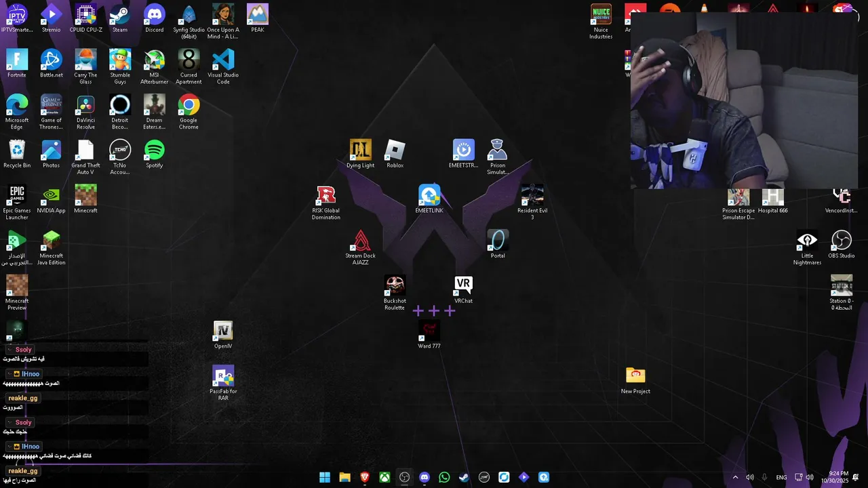Screen dimensions: 868x488
Task: Select Synfig Studio (64bit) shortcut
Action: tap(189, 22)
